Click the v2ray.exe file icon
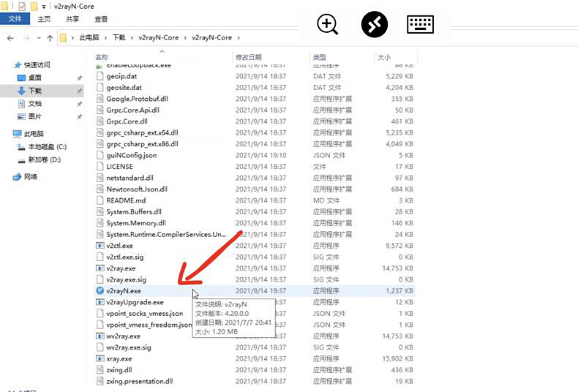578x392 pixels. pyautogui.click(x=100, y=268)
